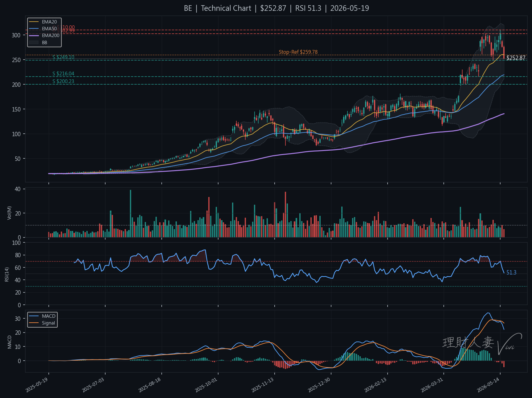
Task: Select the EMA20 label in the price legend
Action: tap(49, 22)
